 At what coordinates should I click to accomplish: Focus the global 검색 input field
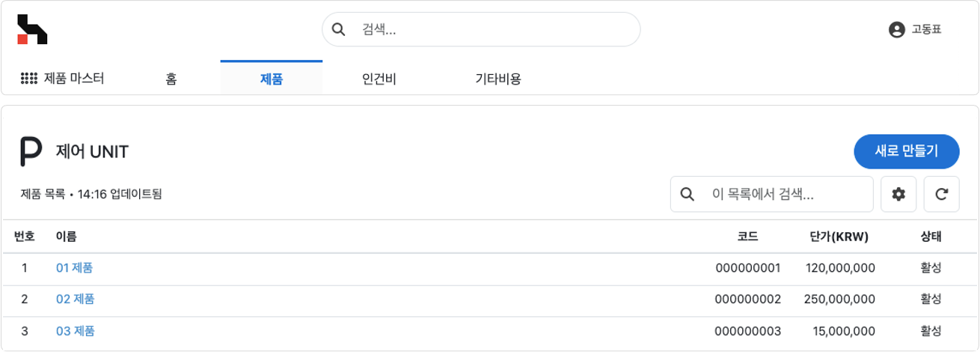coord(481,30)
